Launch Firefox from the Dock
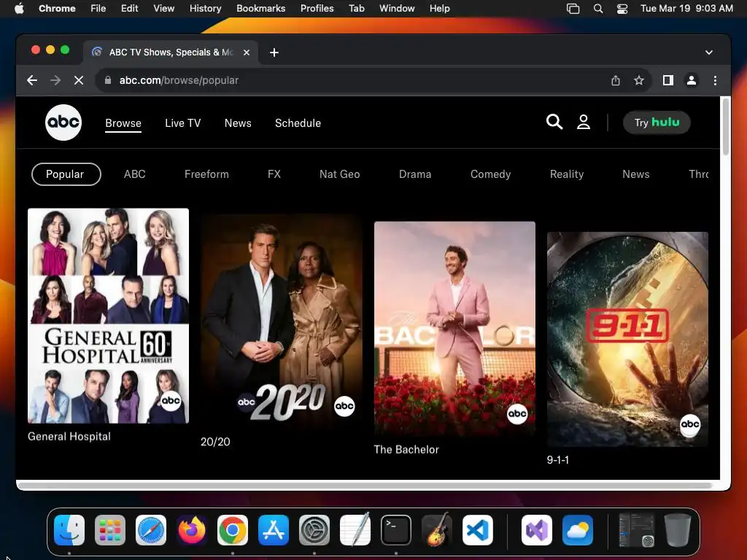747x560 pixels. click(192, 530)
